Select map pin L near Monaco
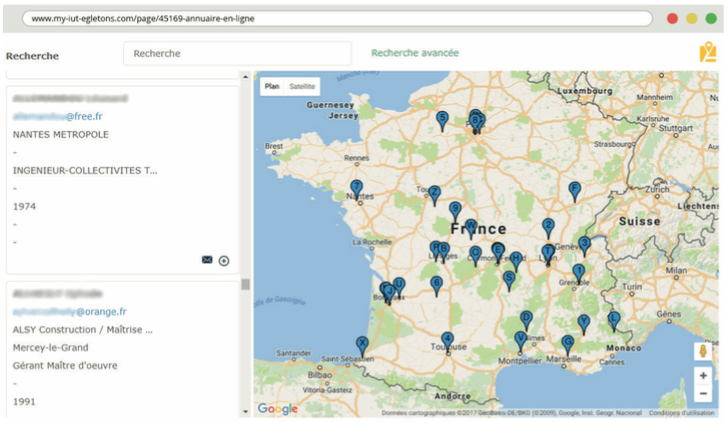728x423 pixels. (614, 320)
